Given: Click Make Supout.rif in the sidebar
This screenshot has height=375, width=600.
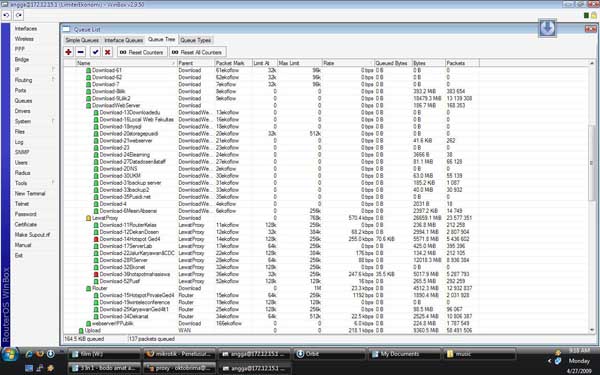Looking at the screenshot, I should pyautogui.click(x=32, y=235).
